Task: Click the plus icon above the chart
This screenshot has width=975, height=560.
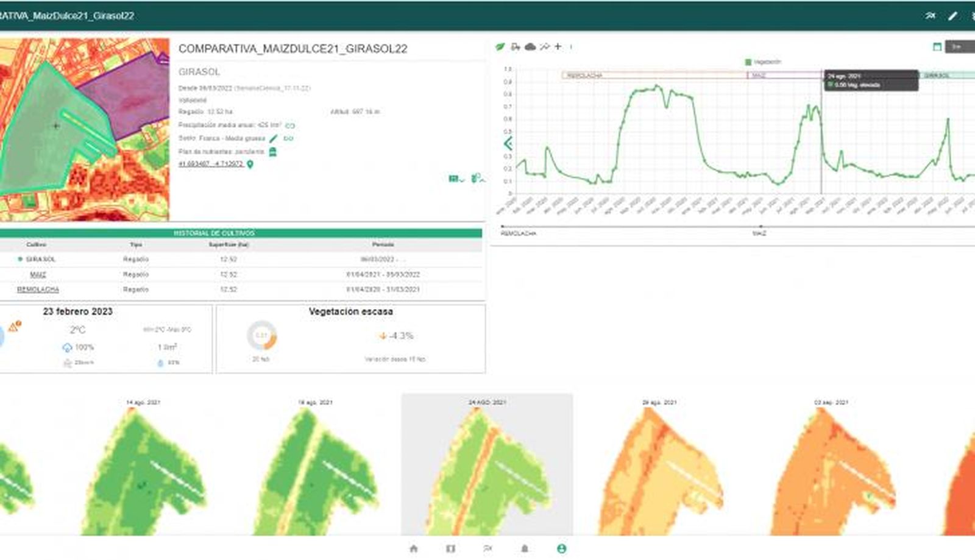Action: tap(558, 46)
